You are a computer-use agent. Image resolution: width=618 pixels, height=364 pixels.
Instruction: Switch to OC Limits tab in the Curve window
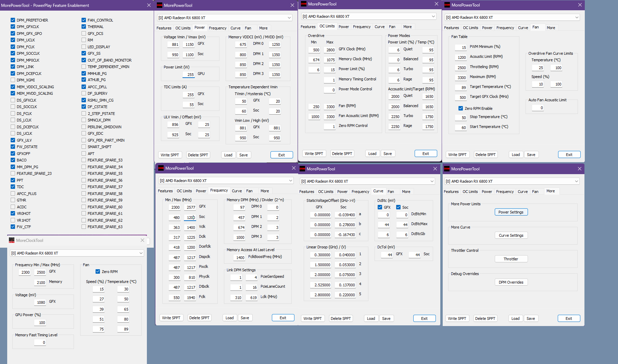point(326,192)
